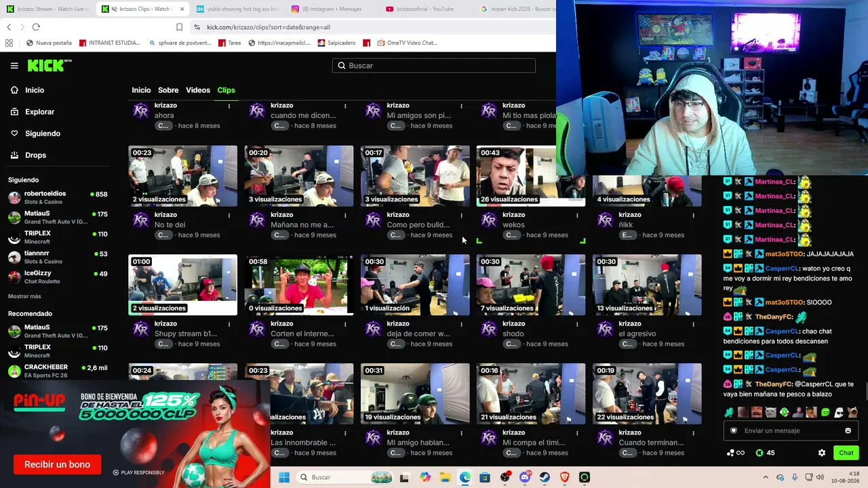Switch to the Videos channel tab
Screen dimensions: 868x488
pyautogui.click(x=198, y=90)
